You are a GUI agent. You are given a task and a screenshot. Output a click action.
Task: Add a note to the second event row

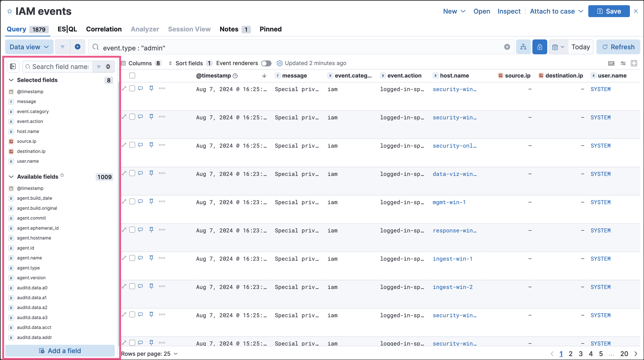(140, 116)
